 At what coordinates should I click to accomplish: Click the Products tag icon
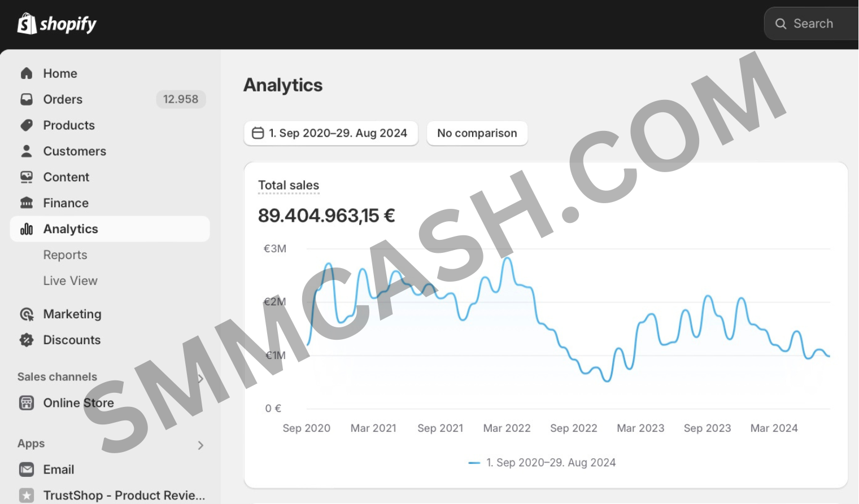click(26, 125)
